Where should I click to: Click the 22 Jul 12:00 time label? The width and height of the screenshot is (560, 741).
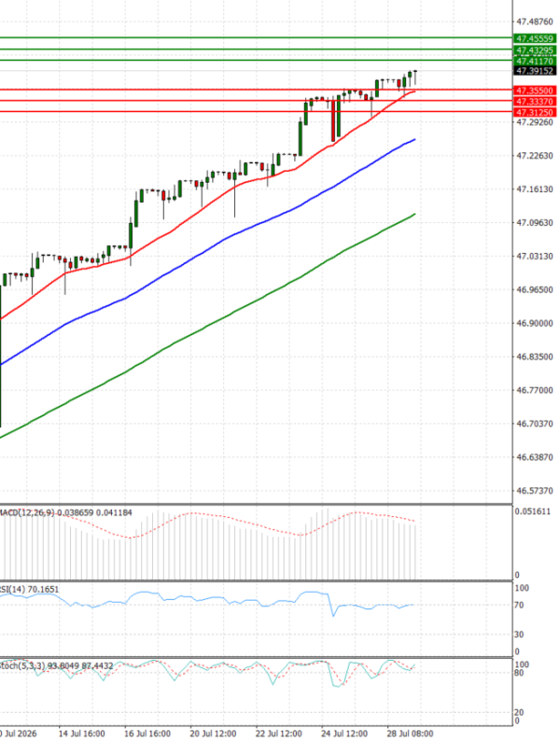(279, 734)
